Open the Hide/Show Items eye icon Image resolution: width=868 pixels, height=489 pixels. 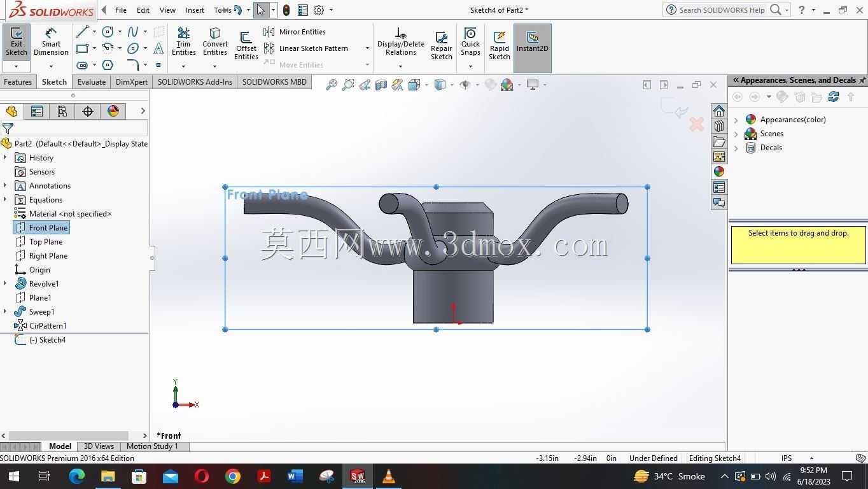point(465,85)
